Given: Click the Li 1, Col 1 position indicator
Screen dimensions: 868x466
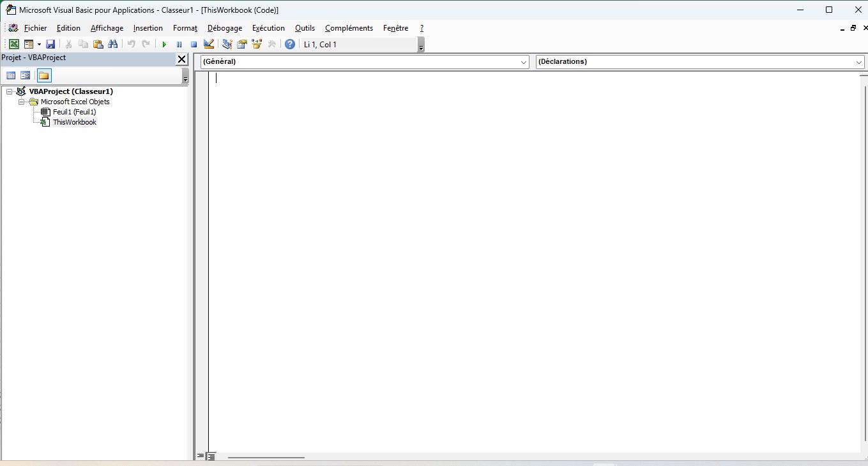Looking at the screenshot, I should click(x=358, y=45).
